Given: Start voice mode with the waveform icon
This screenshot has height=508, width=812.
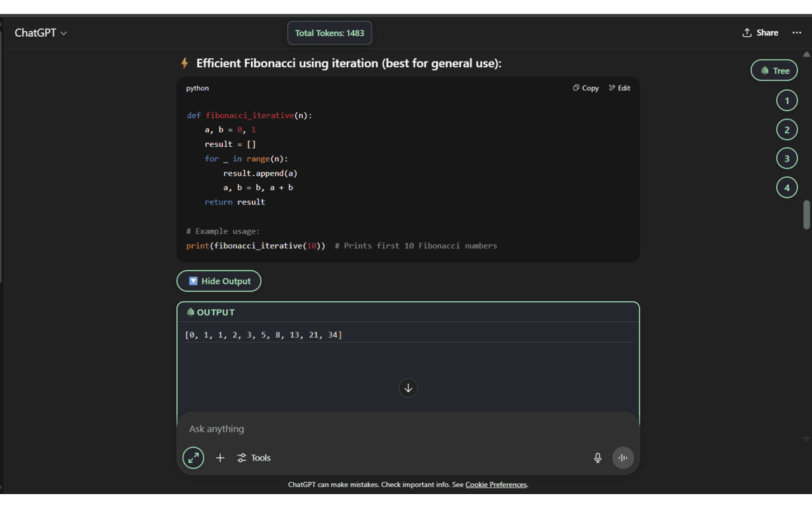Looking at the screenshot, I should click(x=623, y=458).
